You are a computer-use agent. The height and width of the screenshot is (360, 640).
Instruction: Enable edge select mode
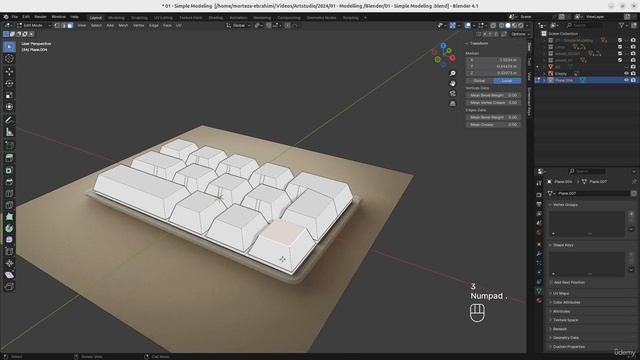click(x=63, y=25)
